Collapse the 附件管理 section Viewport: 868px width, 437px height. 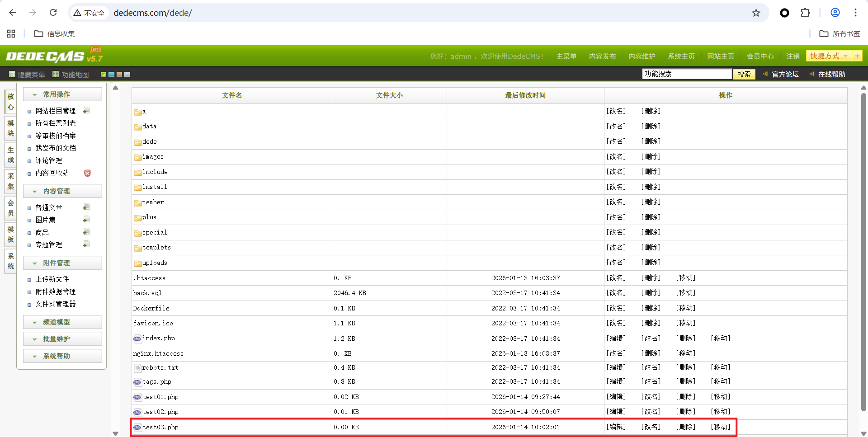[62, 263]
